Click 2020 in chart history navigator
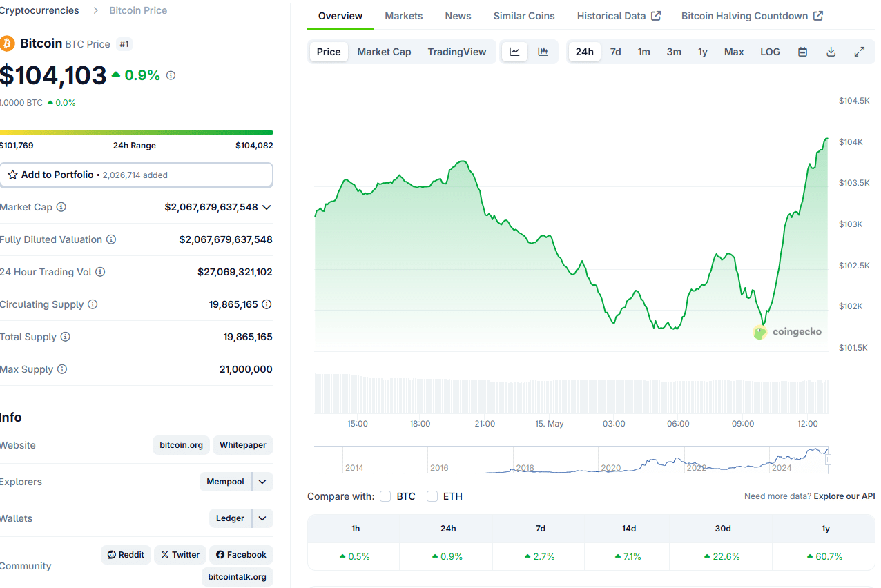Screen dimensions: 881x588 (x=611, y=468)
